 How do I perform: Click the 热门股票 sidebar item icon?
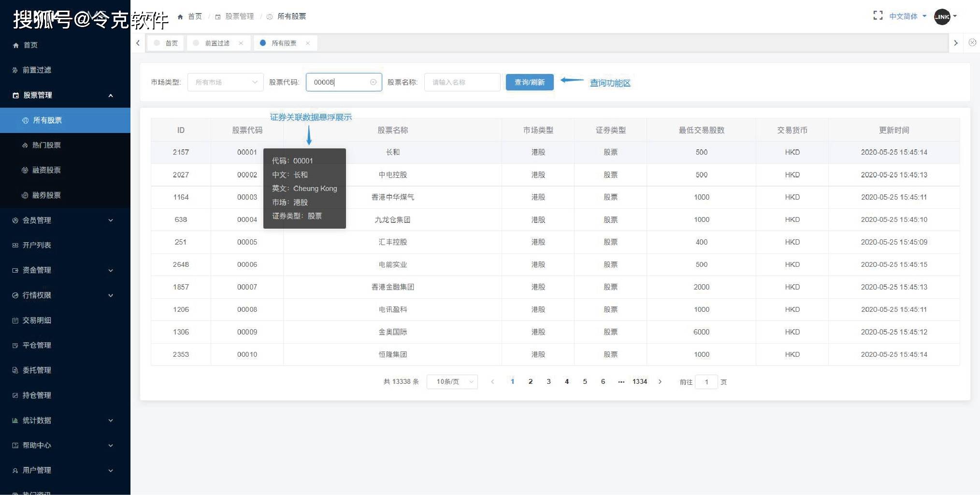pyautogui.click(x=25, y=145)
